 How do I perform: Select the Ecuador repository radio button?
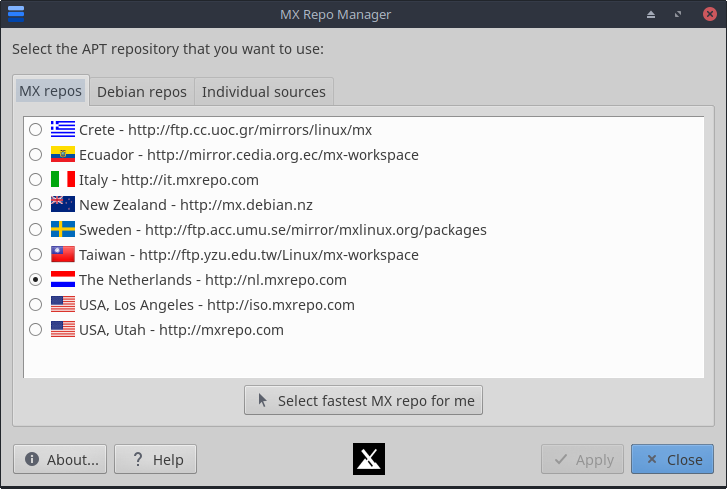pyautogui.click(x=35, y=154)
